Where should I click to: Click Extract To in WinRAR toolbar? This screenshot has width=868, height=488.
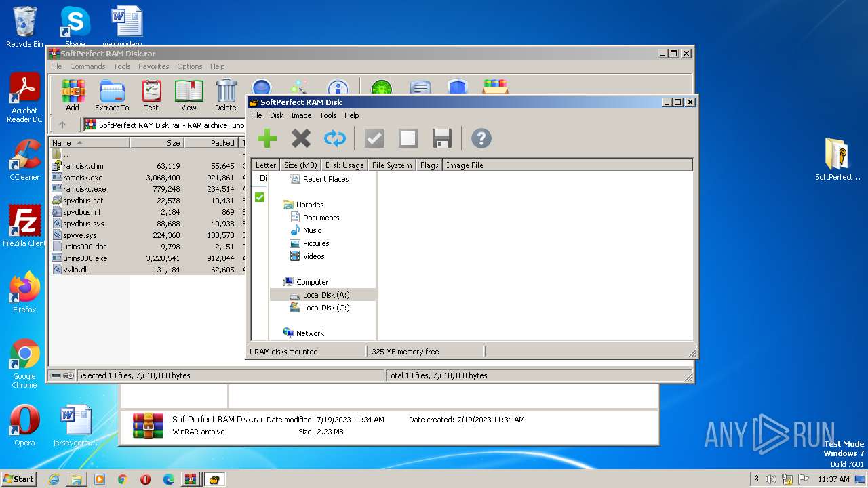click(112, 95)
